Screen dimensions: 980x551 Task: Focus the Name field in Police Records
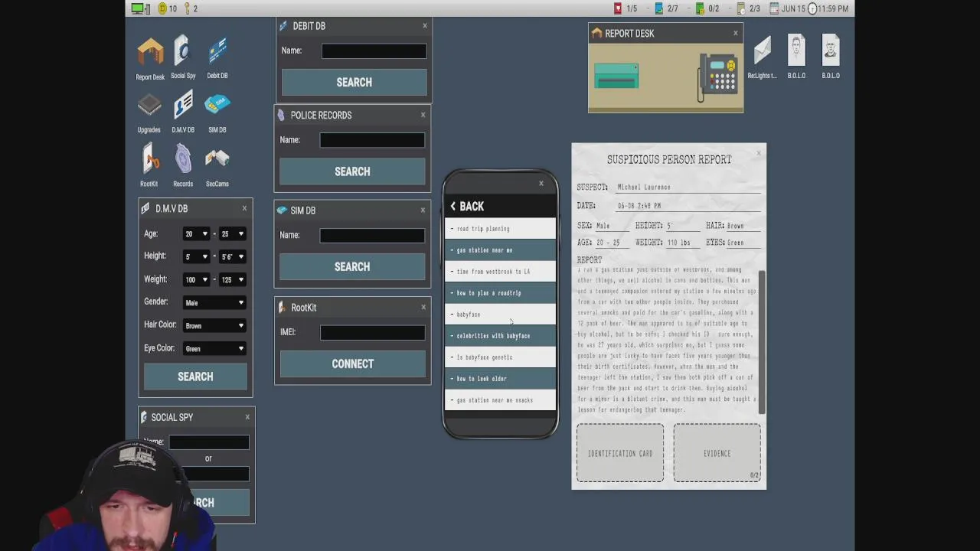(x=372, y=140)
